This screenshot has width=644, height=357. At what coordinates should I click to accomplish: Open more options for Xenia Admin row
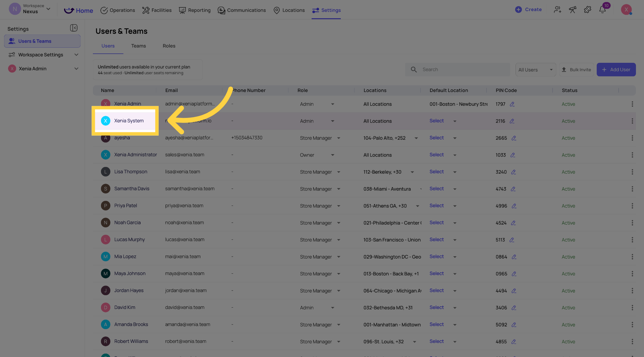tap(632, 104)
